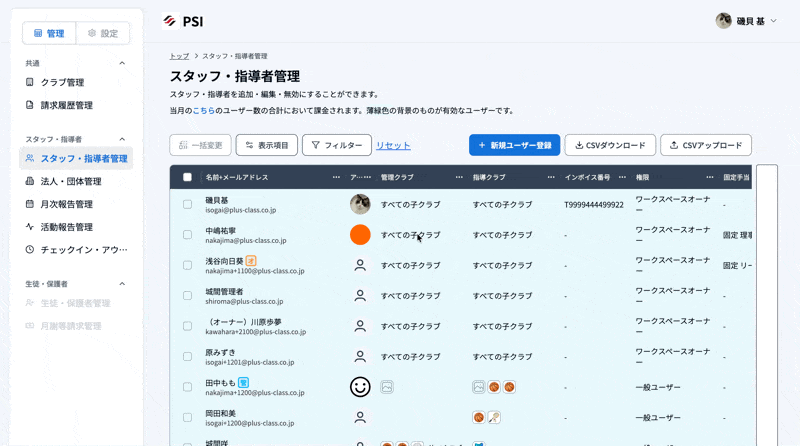Screen dimensions: 800x446
Task: Click こちら link in description
Action: point(204,110)
